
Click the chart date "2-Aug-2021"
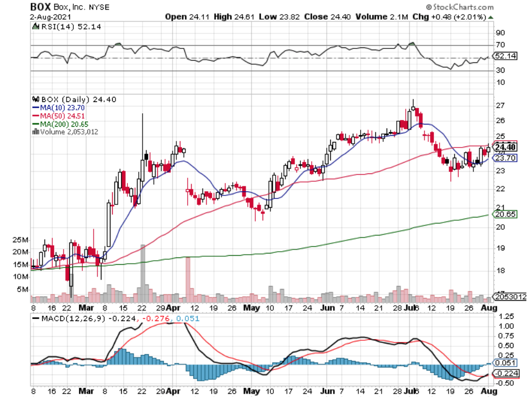pos(50,17)
